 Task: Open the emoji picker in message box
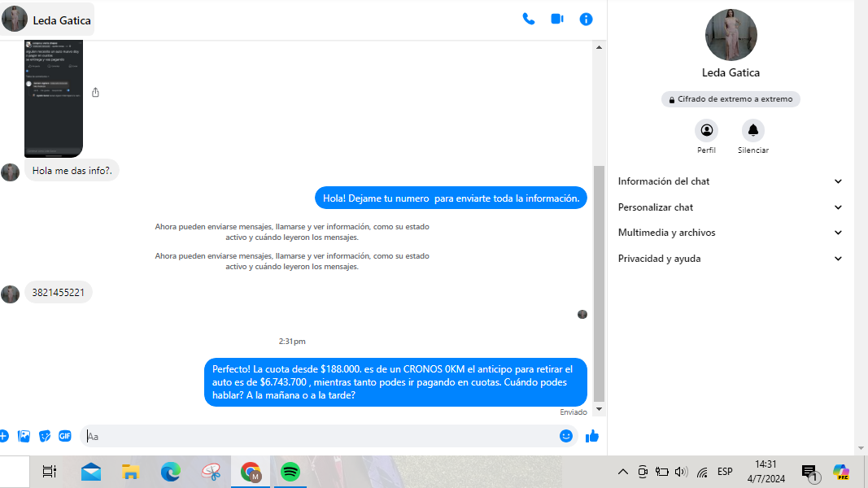tap(565, 436)
